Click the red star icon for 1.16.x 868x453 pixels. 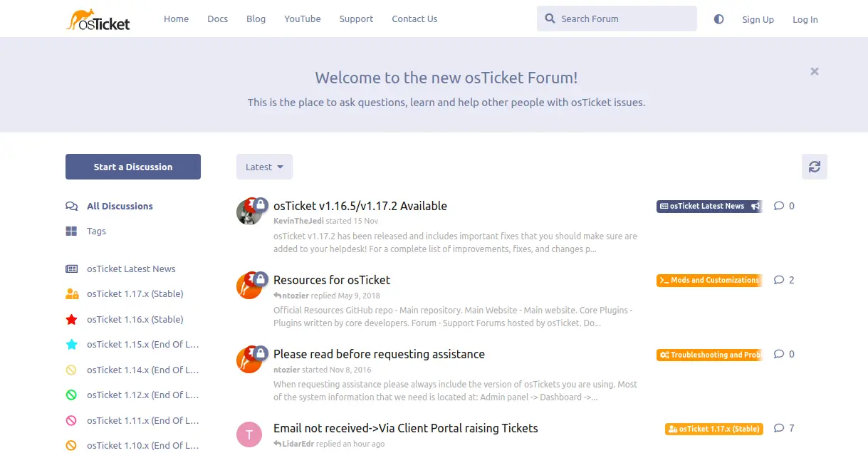tap(71, 319)
